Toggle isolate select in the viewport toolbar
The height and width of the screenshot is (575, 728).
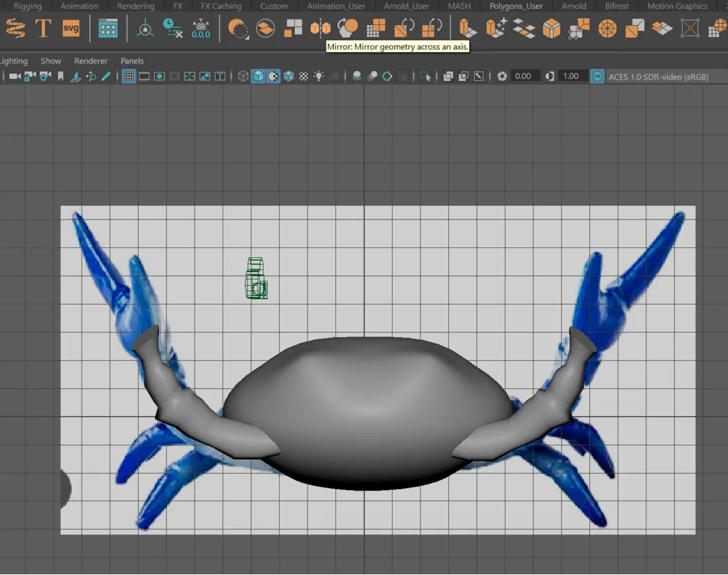pos(426,77)
